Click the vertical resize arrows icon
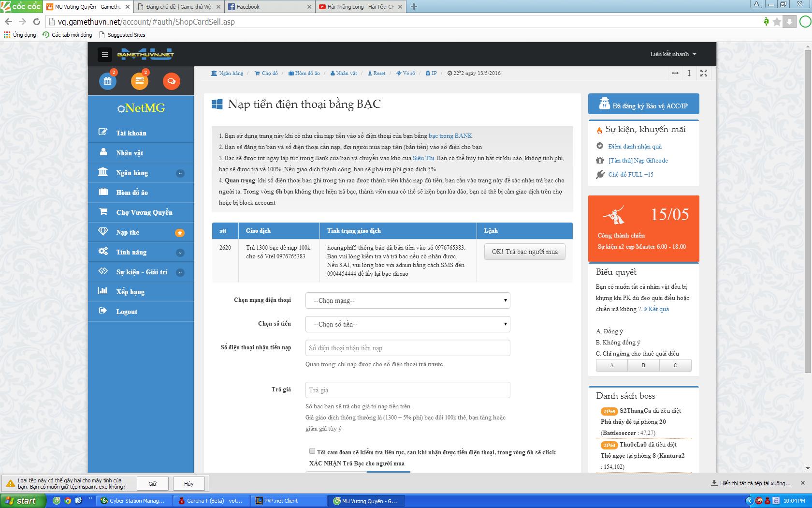Image resolution: width=812 pixels, height=508 pixels. [x=689, y=73]
